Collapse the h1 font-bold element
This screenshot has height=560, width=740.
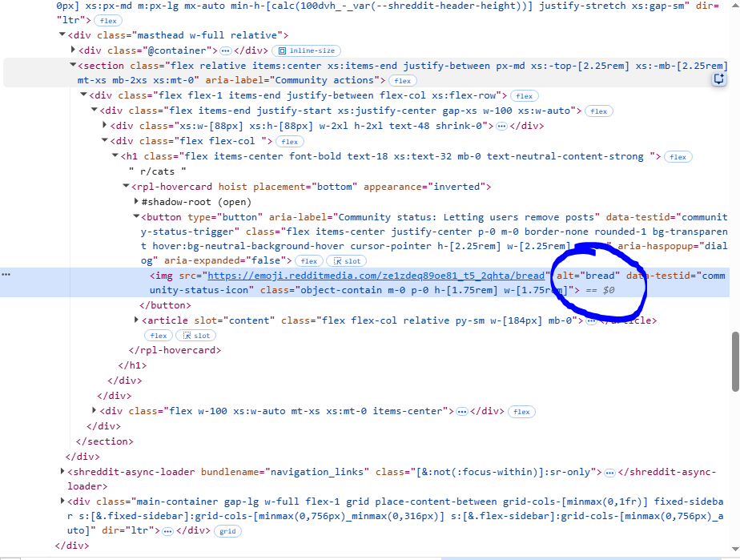click(115, 155)
